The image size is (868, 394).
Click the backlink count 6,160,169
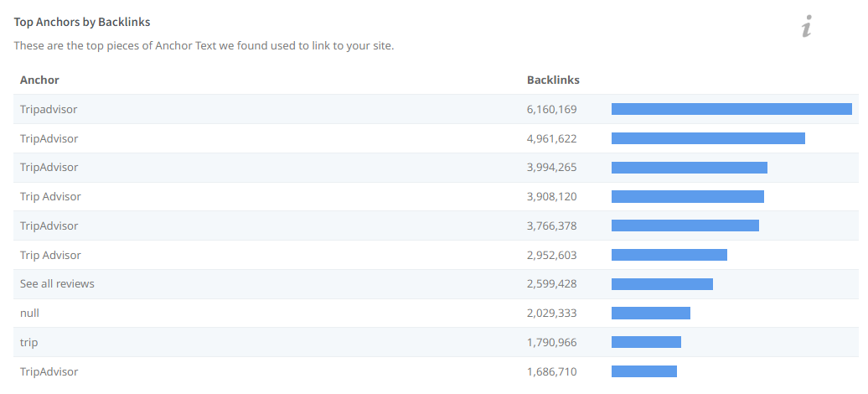point(551,109)
